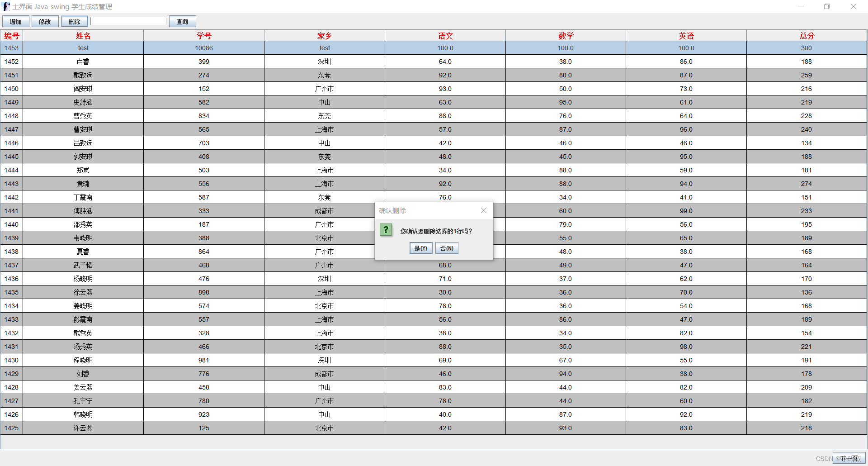Select student 汤秀英 name cell

pos(83,347)
